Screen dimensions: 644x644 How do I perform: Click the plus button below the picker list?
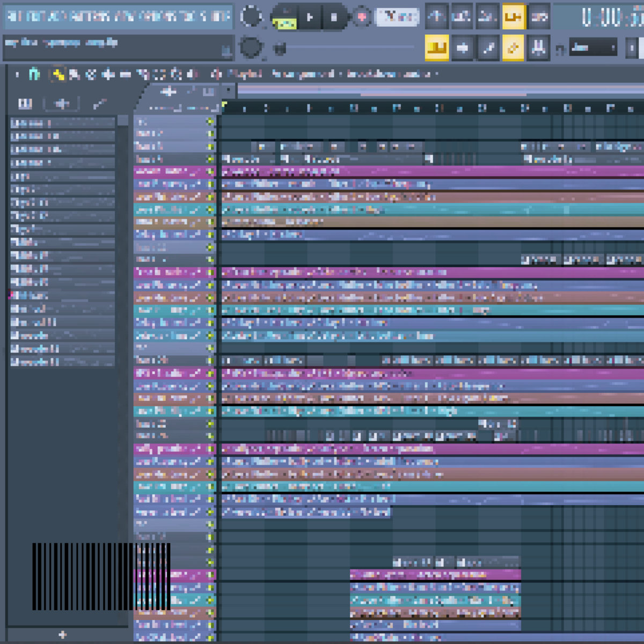(62, 635)
